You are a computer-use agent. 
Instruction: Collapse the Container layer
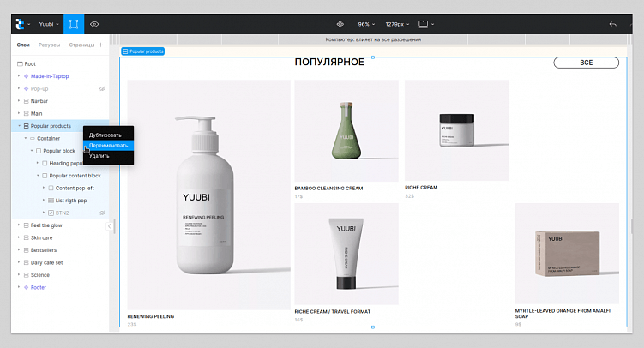(x=25, y=138)
